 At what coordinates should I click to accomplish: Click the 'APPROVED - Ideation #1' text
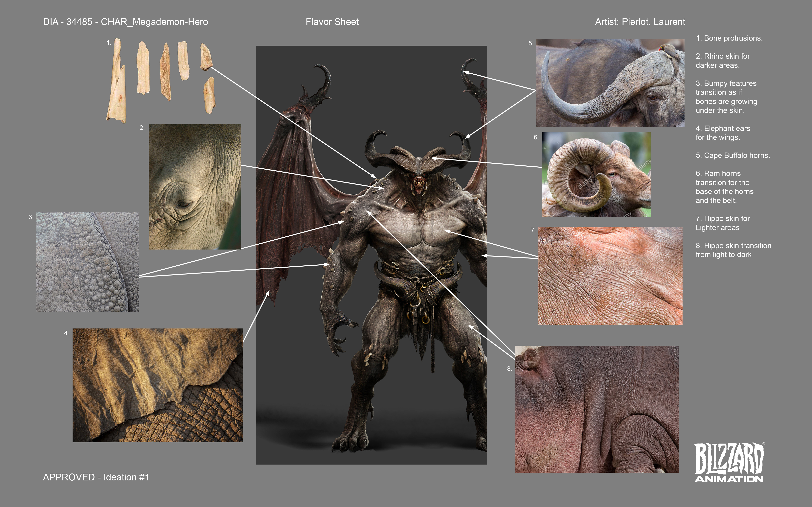96,477
